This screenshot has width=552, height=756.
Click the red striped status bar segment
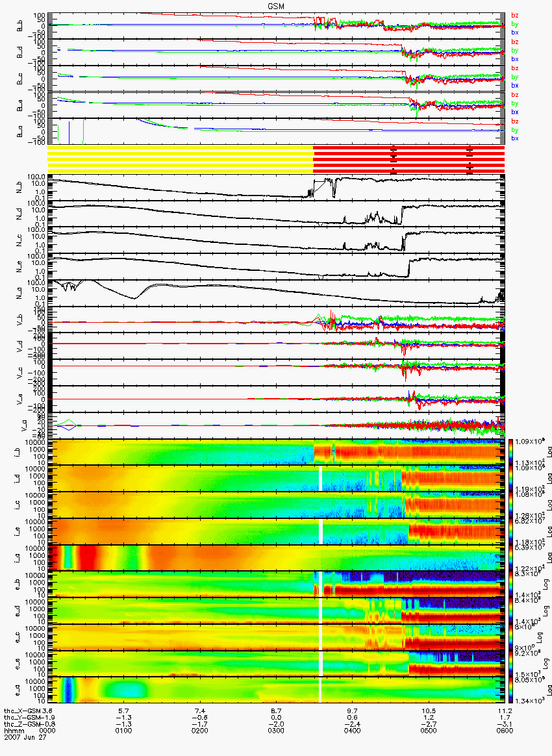tap(409, 159)
